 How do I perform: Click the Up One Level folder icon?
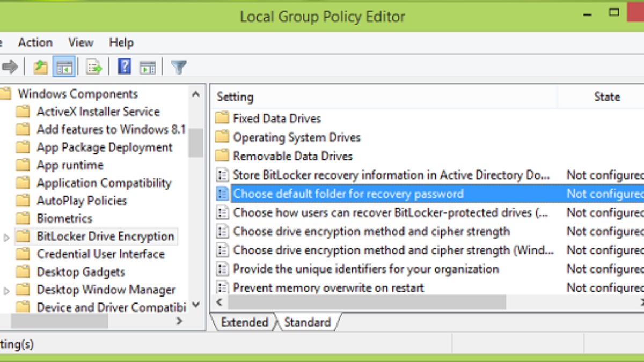pos(40,67)
